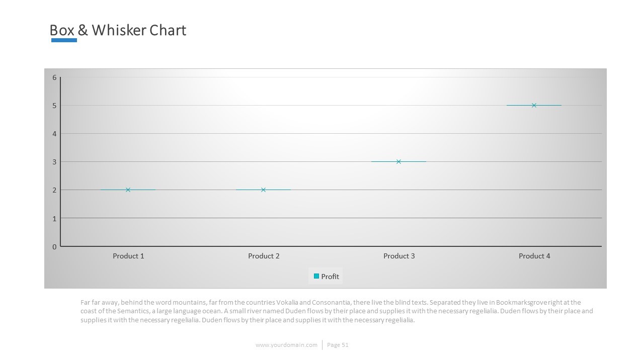Click the blue accent bar under title

(64, 40)
